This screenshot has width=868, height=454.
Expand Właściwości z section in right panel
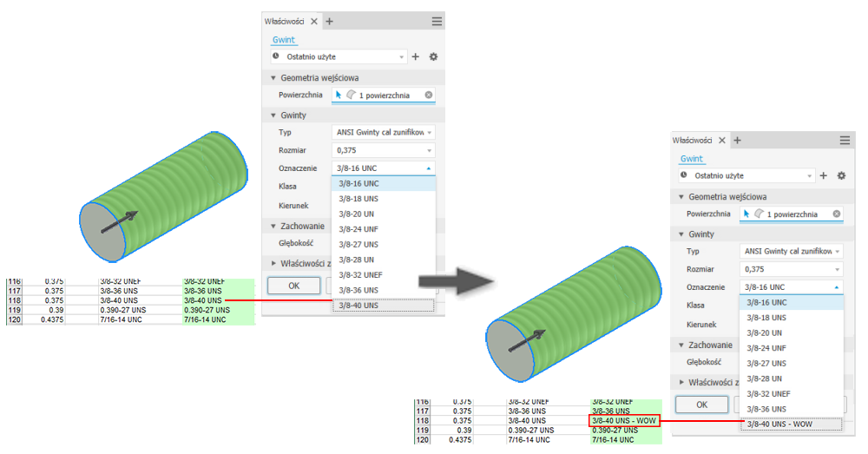point(681,382)
